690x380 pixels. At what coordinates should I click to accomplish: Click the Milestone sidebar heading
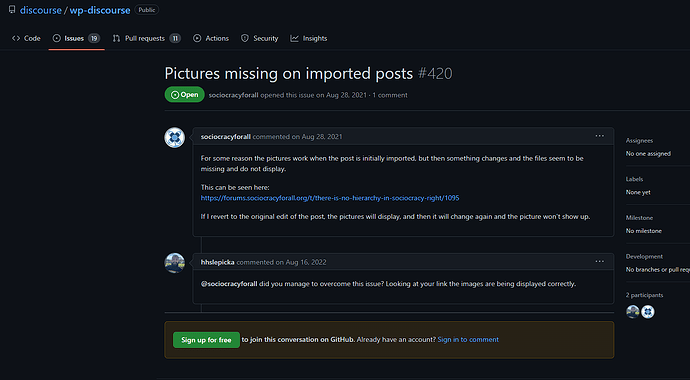(639, 218)
